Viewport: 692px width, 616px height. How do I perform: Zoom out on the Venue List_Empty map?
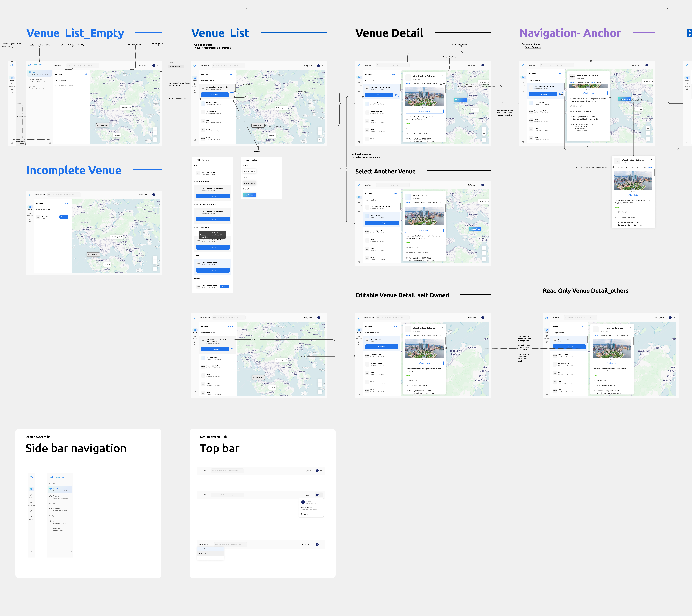coord(155,133)
